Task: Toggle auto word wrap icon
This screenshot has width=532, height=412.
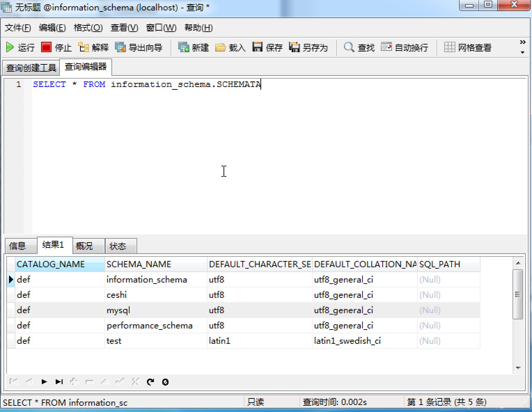Action: 386,47
